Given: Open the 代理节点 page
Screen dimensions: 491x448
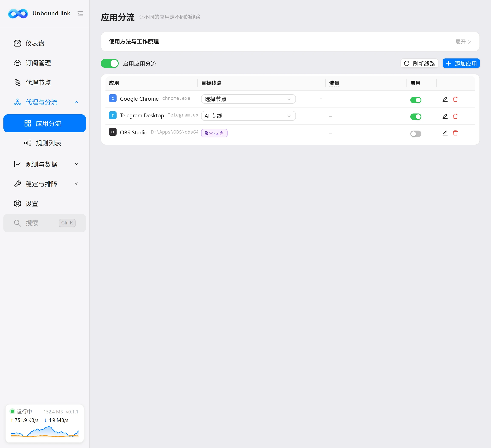Looking at the screenshot, I should pos(45,83).
